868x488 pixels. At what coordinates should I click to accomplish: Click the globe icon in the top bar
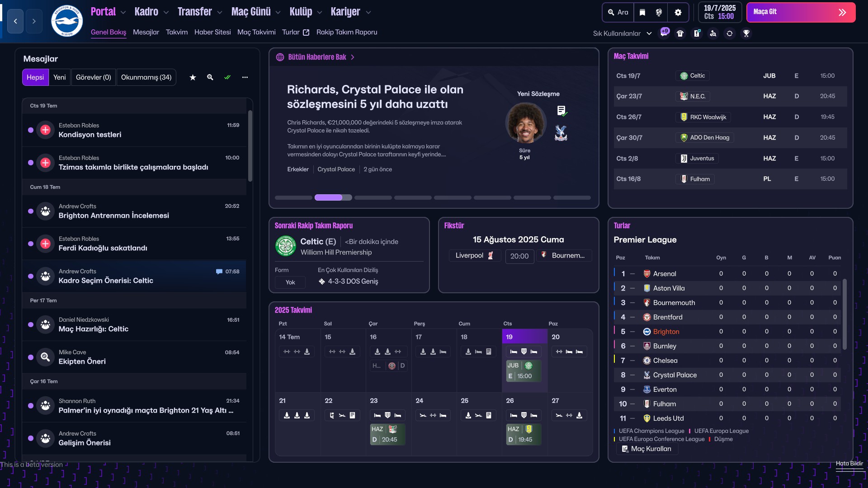(x=659, y=12)
